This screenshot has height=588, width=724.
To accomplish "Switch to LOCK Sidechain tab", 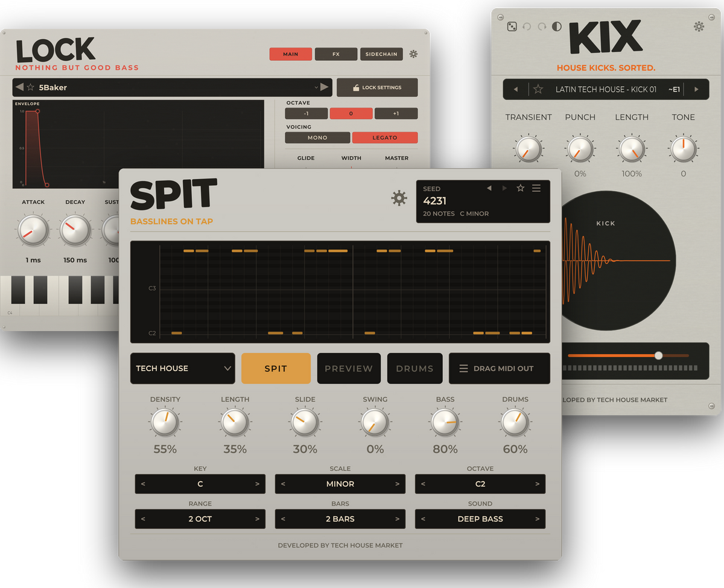I will 381,54.
